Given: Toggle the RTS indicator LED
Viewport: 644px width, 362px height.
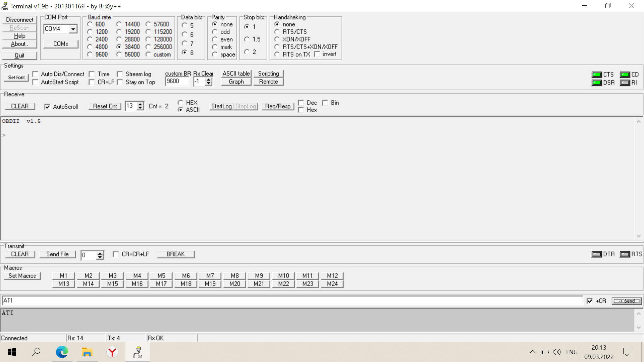Looking at the screenshot, I should point(625,254).
